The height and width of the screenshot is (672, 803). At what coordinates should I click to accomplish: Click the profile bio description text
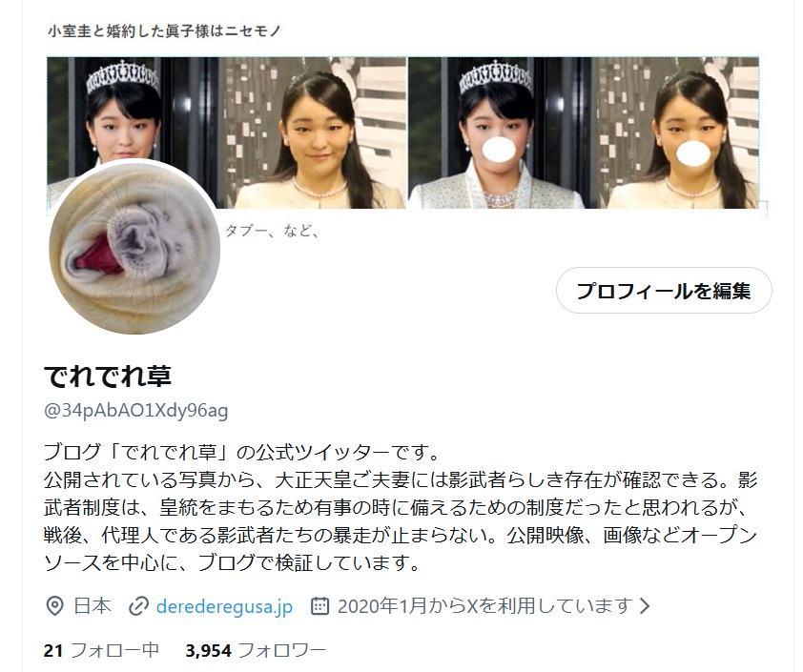(400, 508)
